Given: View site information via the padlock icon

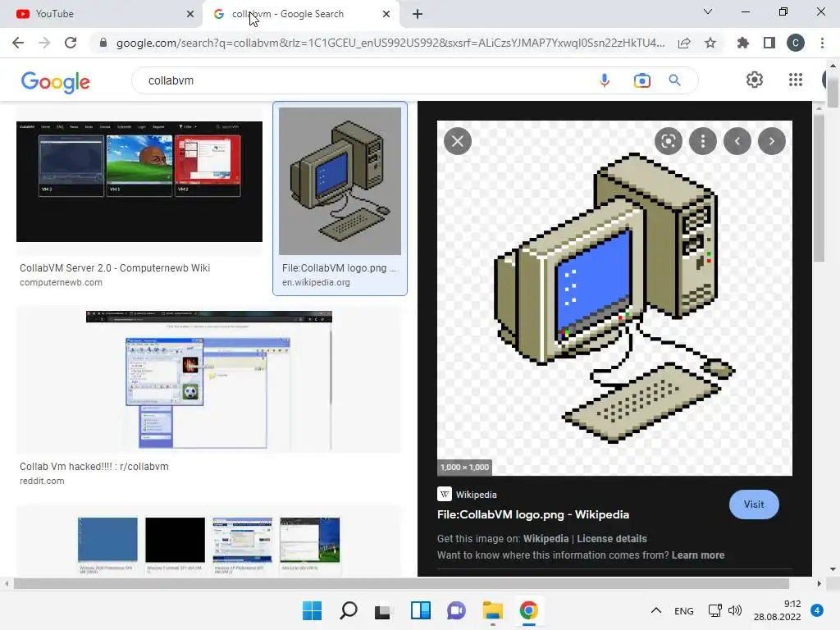Looking at the screenshot, I should 103,43.
